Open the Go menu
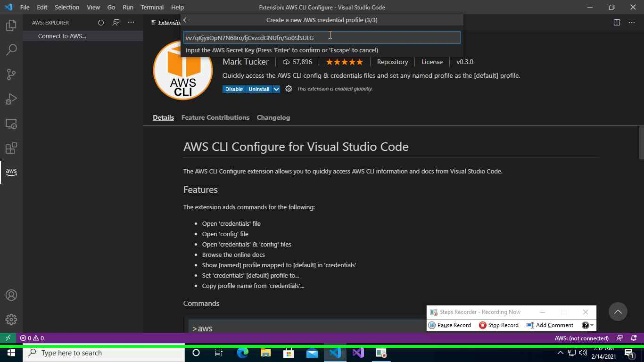644x362 pixels. click(x=111, y=7)
